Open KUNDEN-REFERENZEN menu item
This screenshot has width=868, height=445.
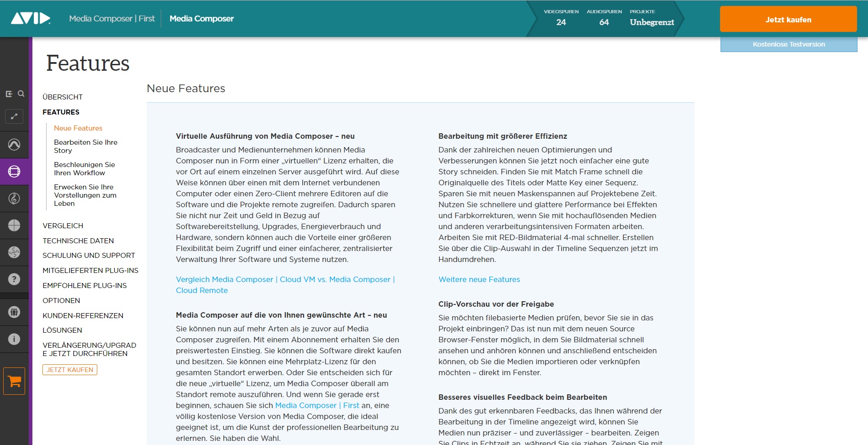pos(83,316)
